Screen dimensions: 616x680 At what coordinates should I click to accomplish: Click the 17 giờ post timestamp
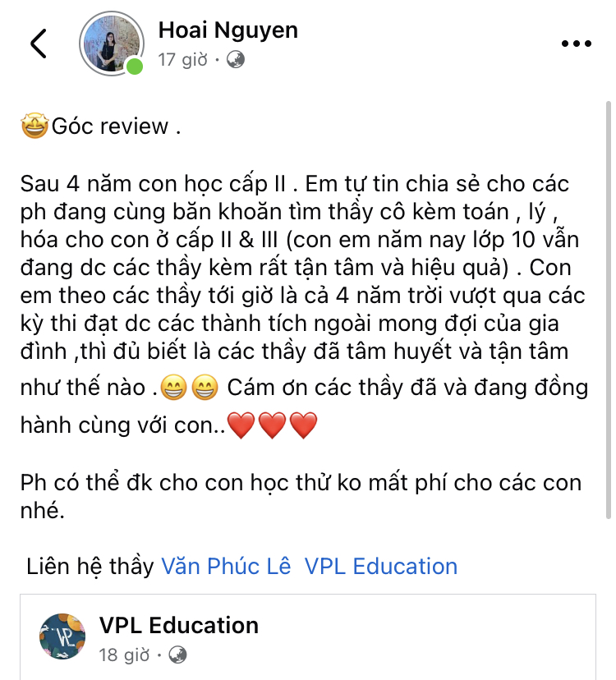point(182,59)
